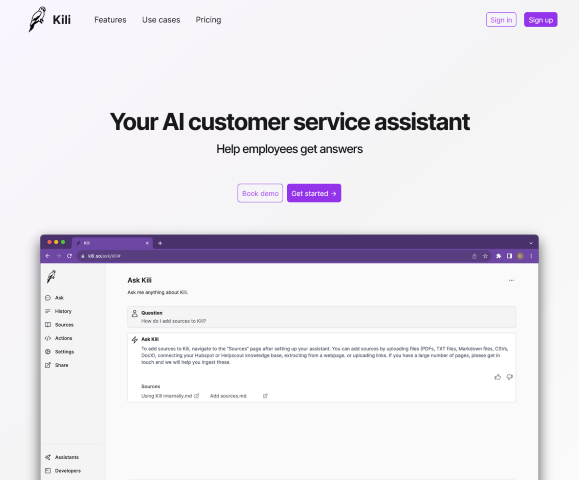579x480 pixels.
Task: Open the Add sources.md source link
Action: 228,396
